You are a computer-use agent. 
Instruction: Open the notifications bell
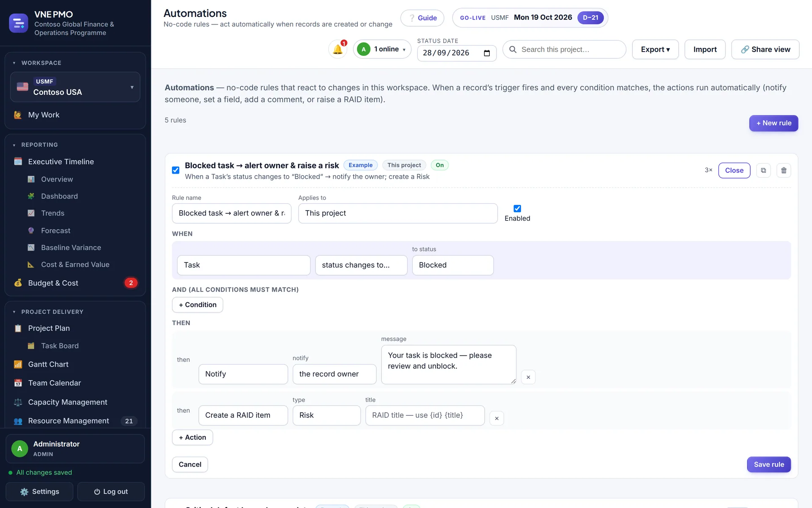point(337,50)
